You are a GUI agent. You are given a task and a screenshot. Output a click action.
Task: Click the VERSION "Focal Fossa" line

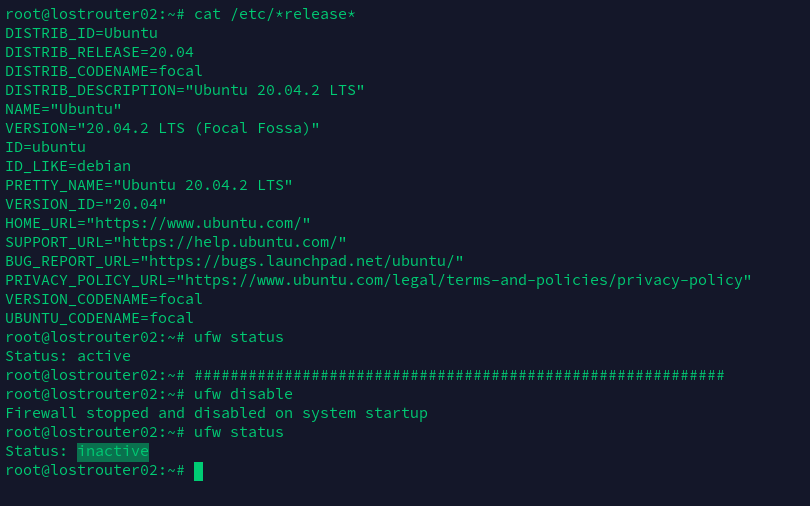click(x=162, y=128)
